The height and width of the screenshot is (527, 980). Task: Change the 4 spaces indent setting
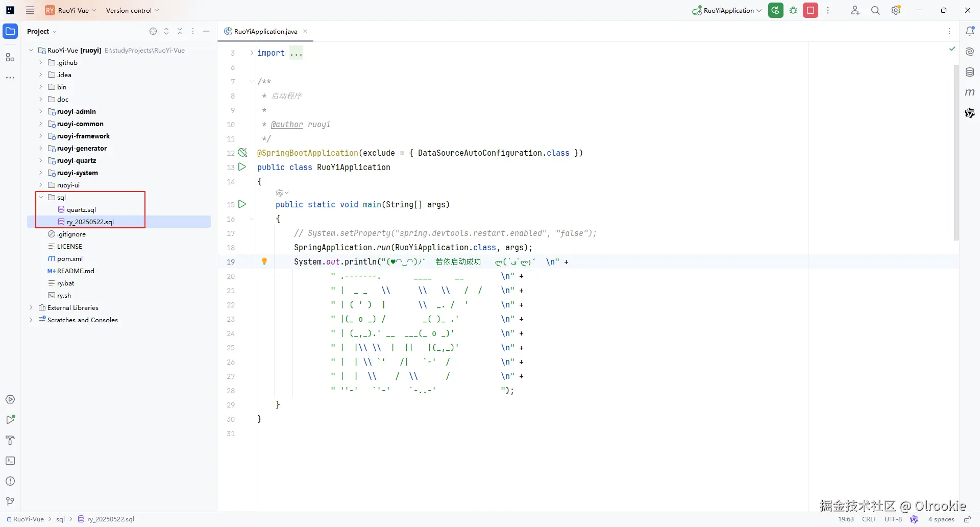pos(941,519)
